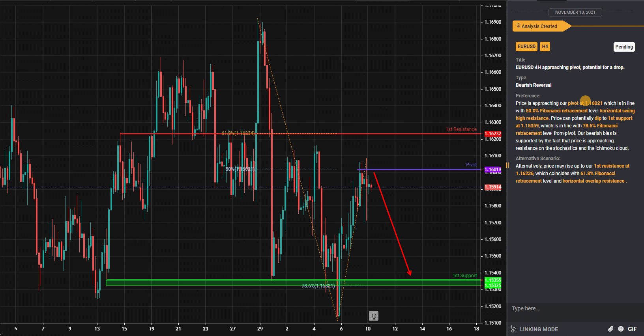Click the 1.16900 price axis tick
Screen dimensions: 644x336
(493, 22)
